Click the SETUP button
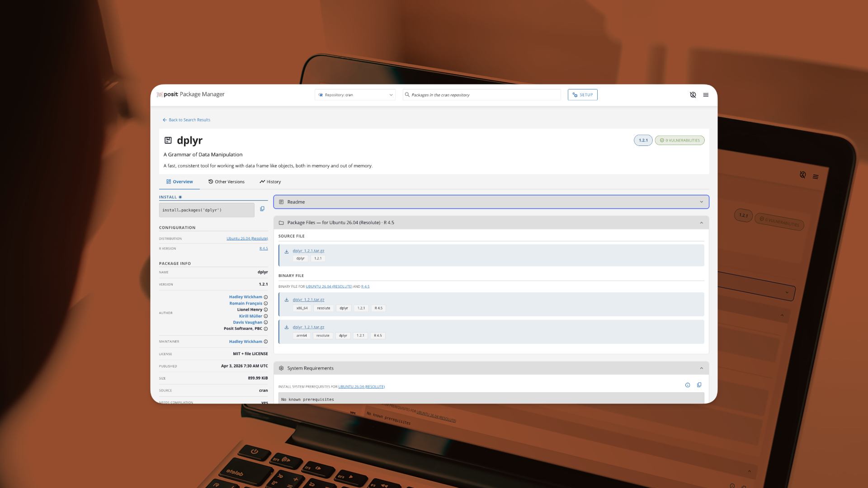 point(583,95)
